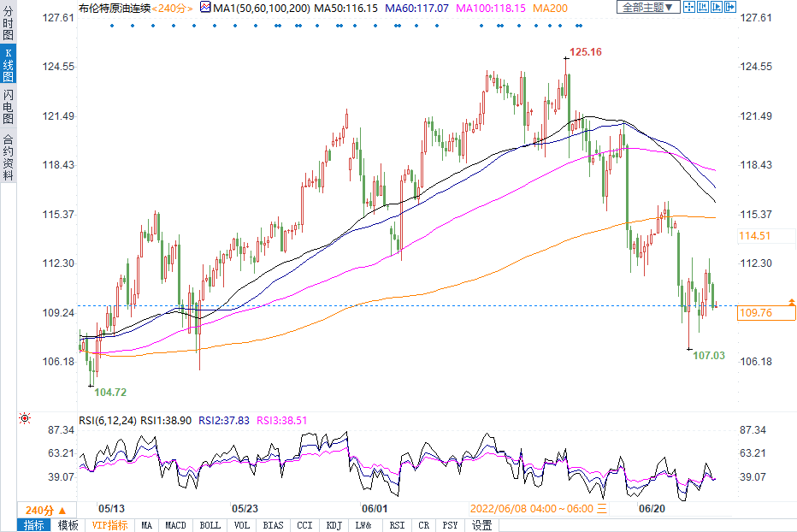The width and height of the screenshot is (797, 532).
Task: Open the 全部主题 theme dropdown
Action: 646,8
